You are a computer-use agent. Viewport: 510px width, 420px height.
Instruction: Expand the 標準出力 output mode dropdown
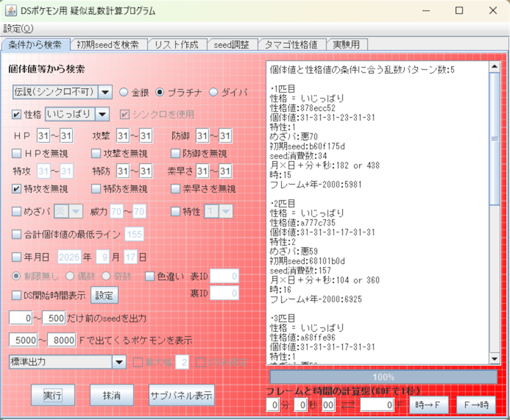(x=119, y=362)
